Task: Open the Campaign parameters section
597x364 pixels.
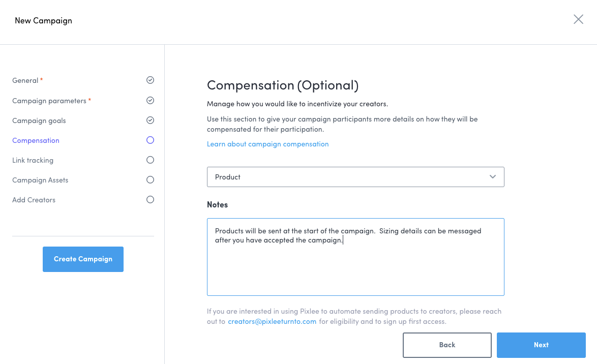Action: 49,101
